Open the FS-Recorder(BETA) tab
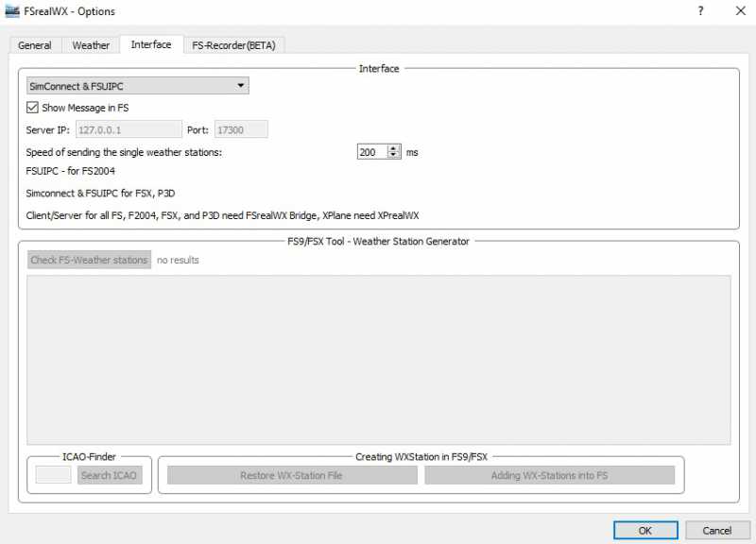 233,45
